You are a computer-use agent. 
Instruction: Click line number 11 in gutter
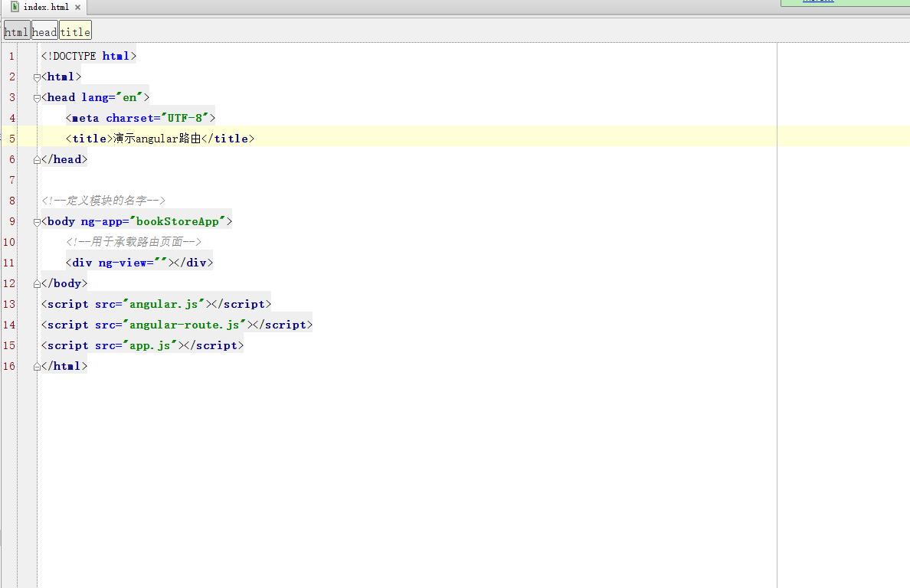9,263
